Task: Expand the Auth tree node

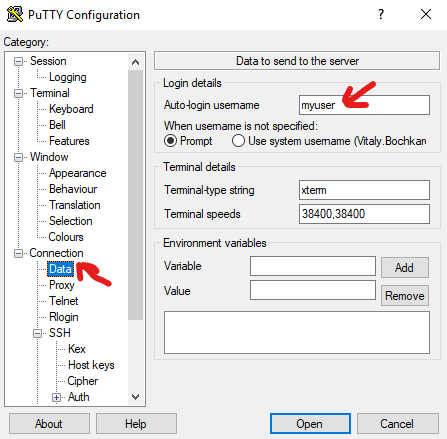Action: [x=56, y=397]
